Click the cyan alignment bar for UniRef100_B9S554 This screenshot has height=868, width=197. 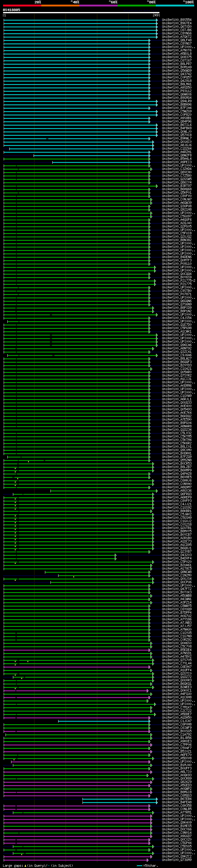point(80,20)
